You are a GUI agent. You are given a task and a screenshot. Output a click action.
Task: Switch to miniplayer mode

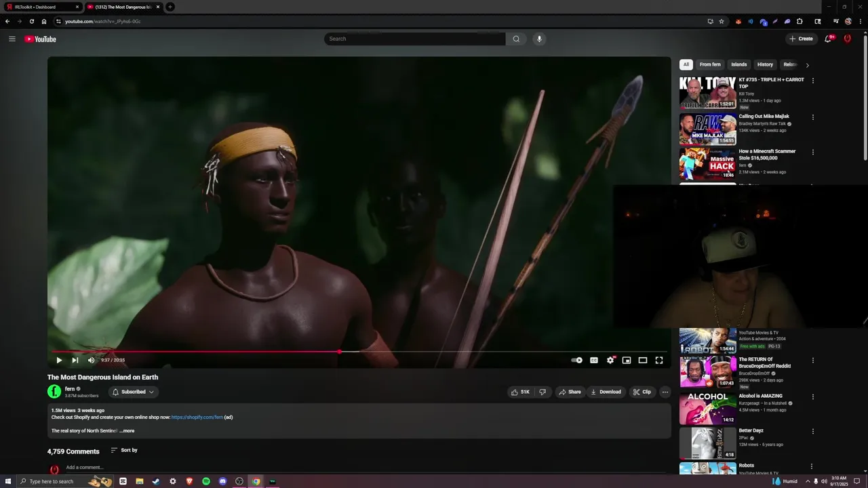(627, 361)
